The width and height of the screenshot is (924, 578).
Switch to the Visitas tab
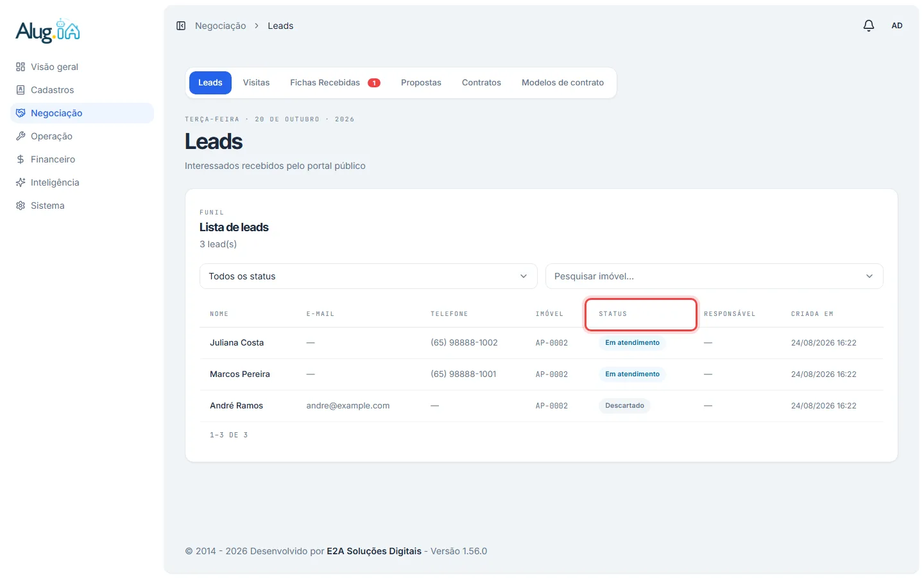(256, 83)
